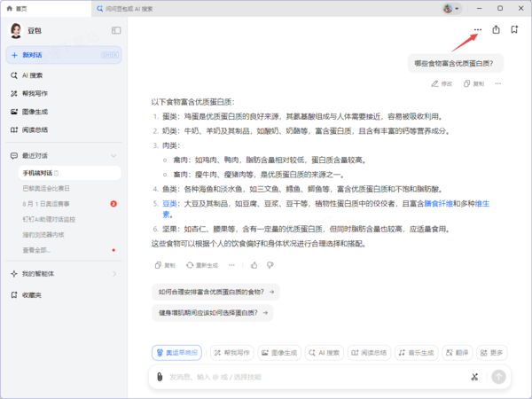Click the red badge on 8月1日奥运赛事
532x399 pixels.
pos(113,204)
